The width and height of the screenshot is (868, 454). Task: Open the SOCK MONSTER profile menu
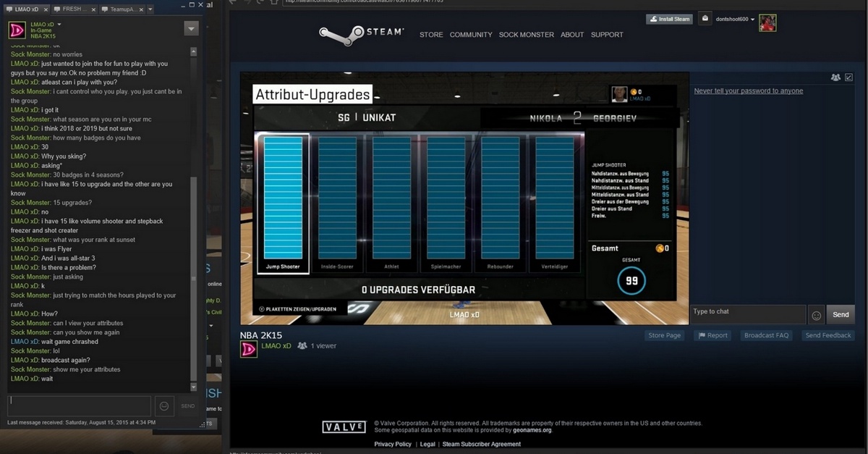coord(527,35)
